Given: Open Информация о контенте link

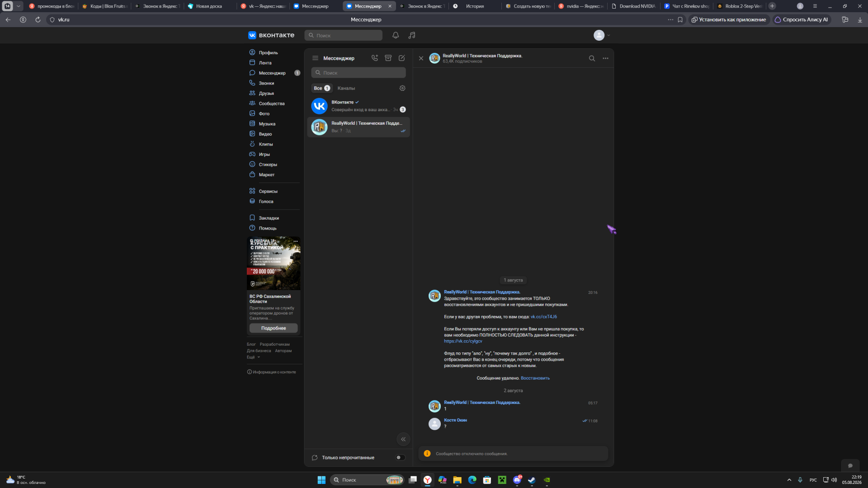Looking at the screenshot, I should (272, 372).
